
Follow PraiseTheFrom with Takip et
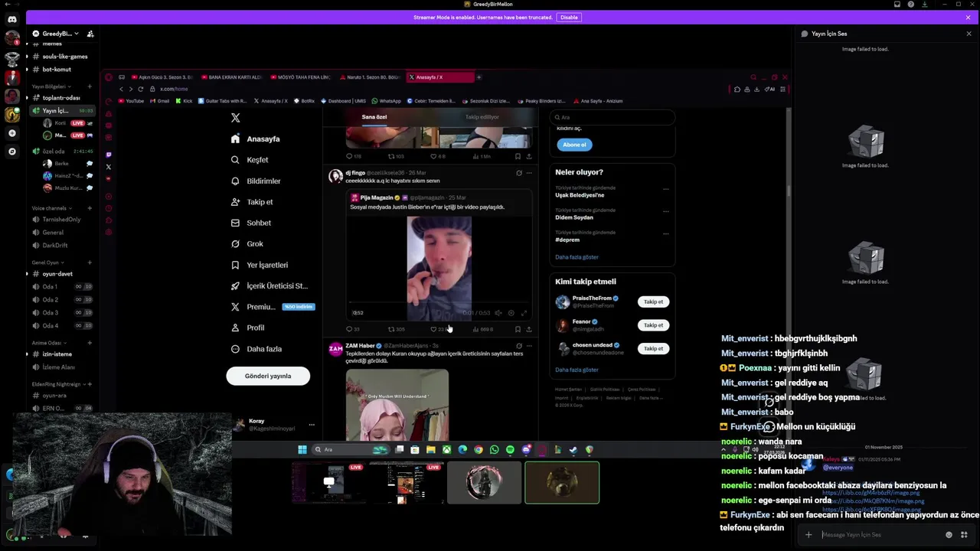(x=653, y=302)
